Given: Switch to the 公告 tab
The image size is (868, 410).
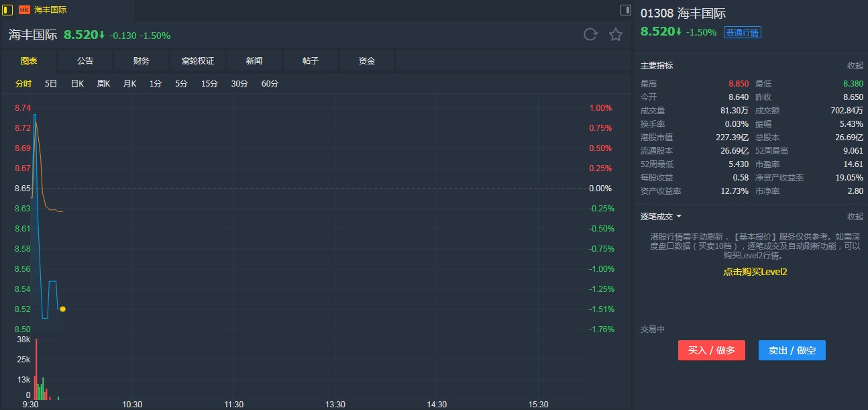Looking at the screenshot, I should 85,61.
